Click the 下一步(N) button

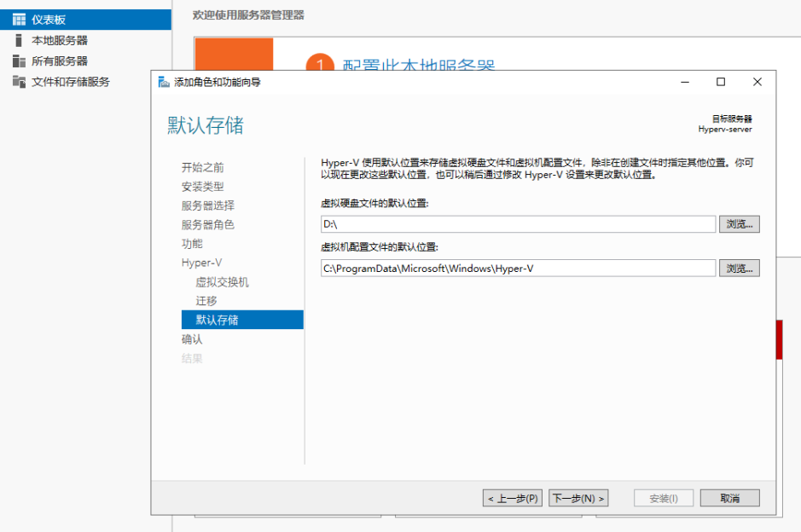pos(578,498)
